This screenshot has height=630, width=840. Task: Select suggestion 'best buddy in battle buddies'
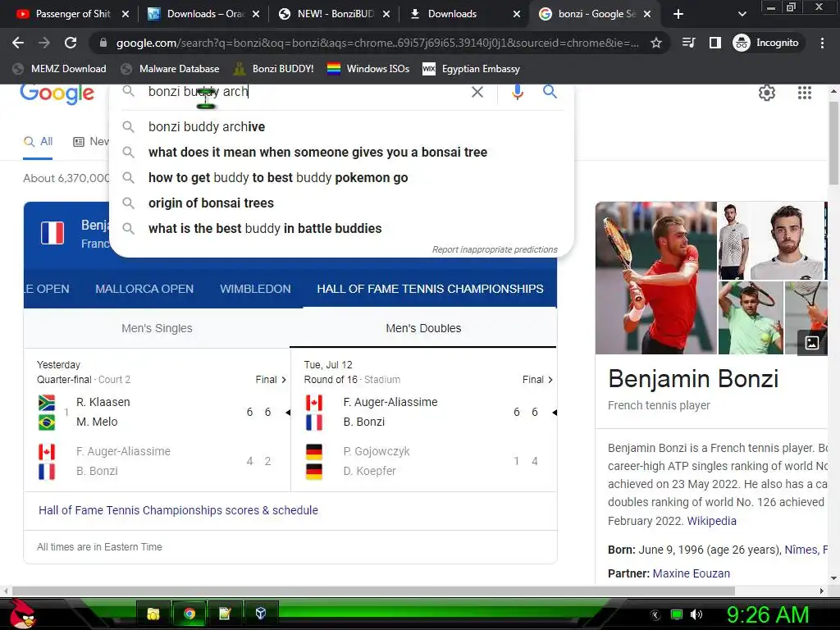(342, 228)
